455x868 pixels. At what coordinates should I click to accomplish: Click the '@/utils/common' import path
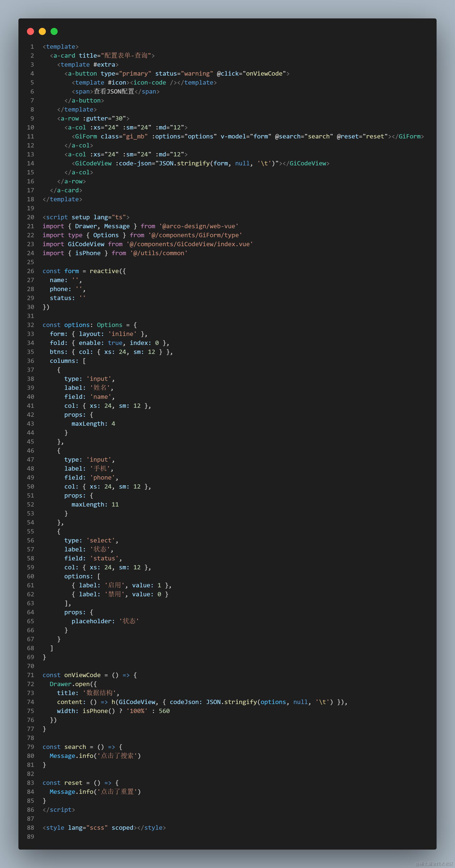(x=159, y=253)
